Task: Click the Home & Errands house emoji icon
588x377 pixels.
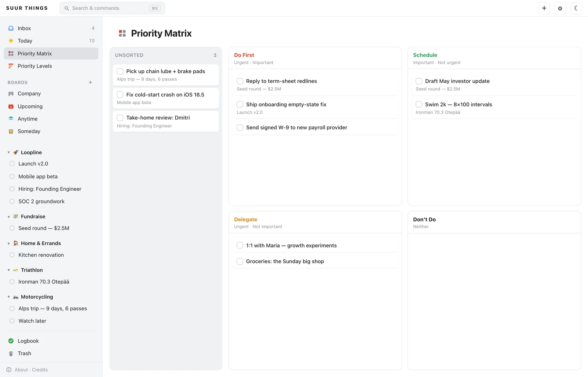Action: (16, 243)
